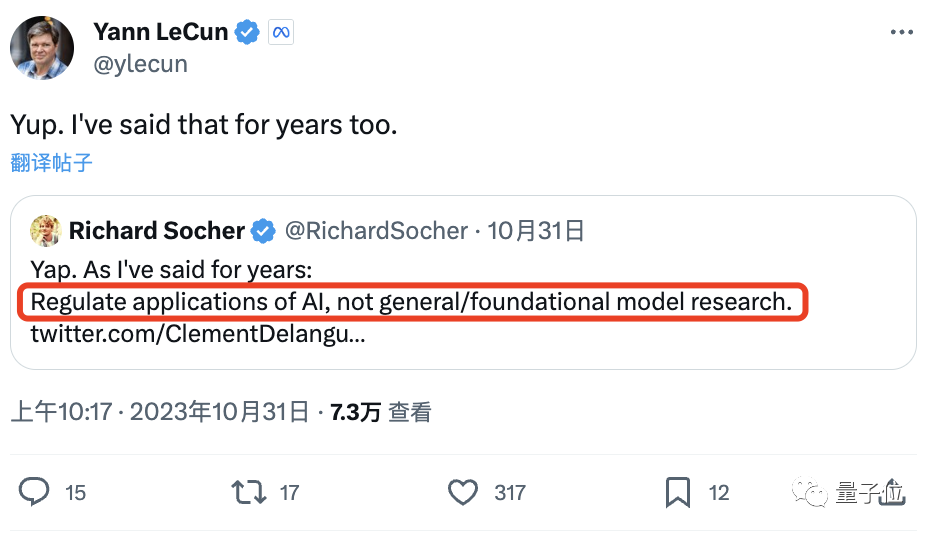Click the Meta affiliation badge icon
This screenshot has width=934, height=534.
click(x=280, y=32)
